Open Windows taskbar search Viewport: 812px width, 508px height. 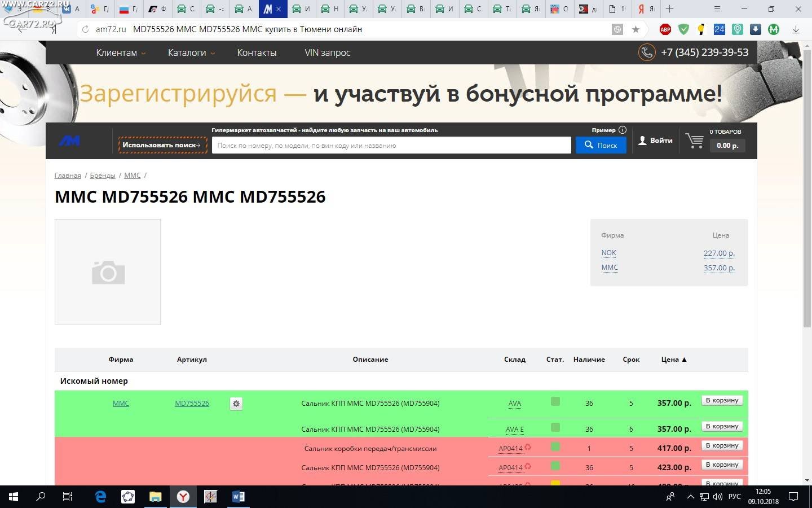click(x=41, y=497)
